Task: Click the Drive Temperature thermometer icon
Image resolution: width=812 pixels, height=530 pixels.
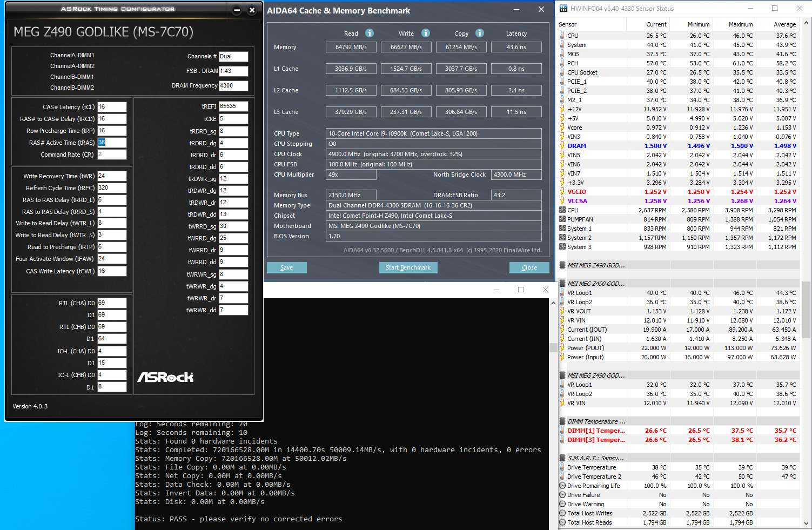Action: point(562,467)
